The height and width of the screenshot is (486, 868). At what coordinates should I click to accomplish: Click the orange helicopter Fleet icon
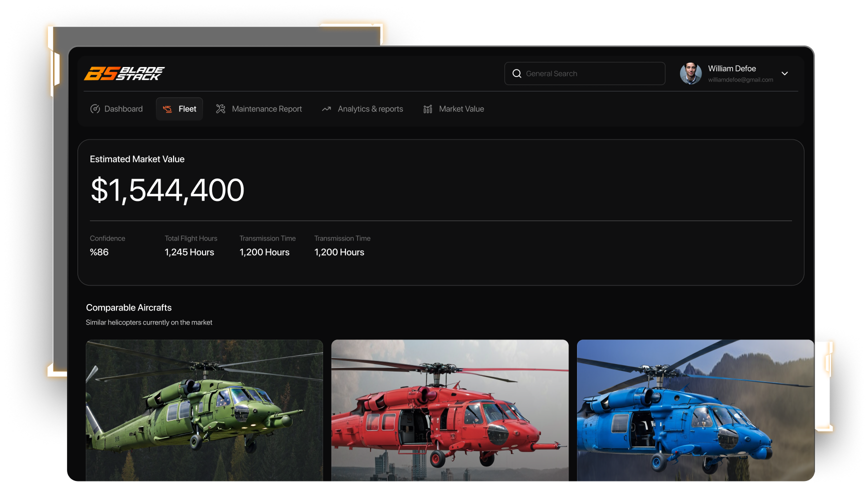[x=167, y=109]
